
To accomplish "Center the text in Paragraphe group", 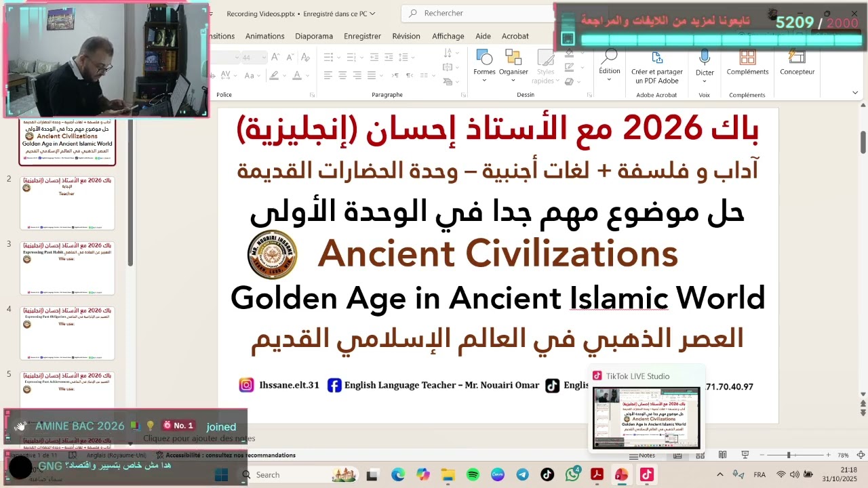I will coord(342,75).
